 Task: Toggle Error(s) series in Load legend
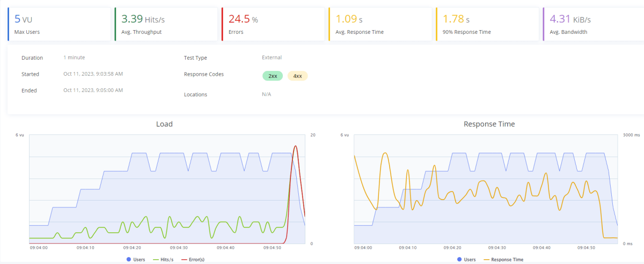tap(193, 259)
